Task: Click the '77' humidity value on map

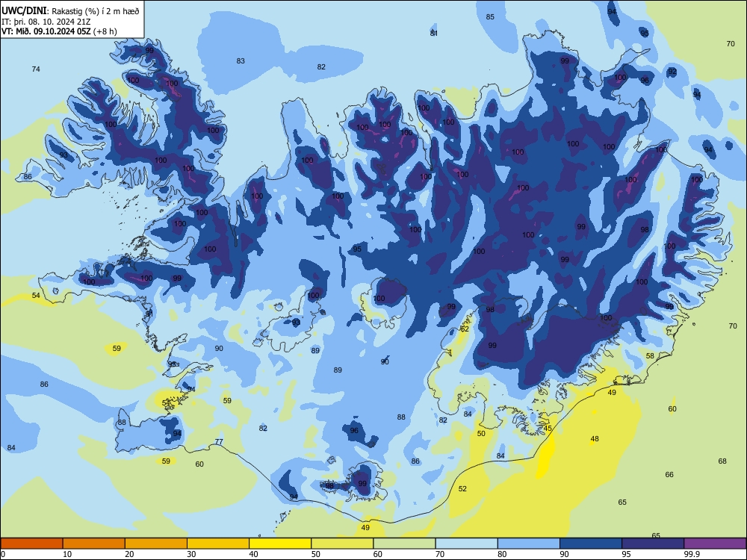Action: coord(219,441)
